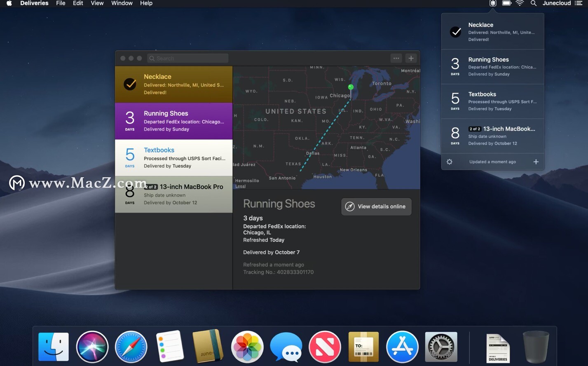Click the 3 days status text in details
588x366 pixels.
tap(253, 218)
